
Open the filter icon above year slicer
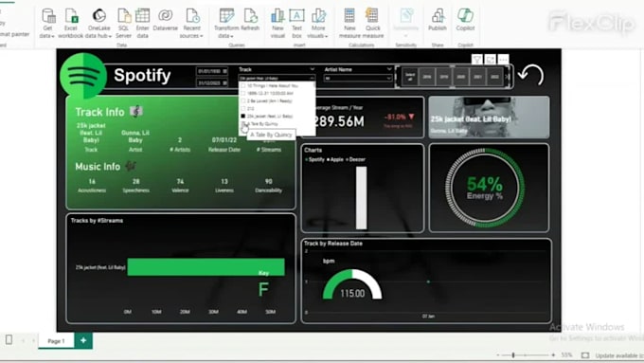[476, 60]
